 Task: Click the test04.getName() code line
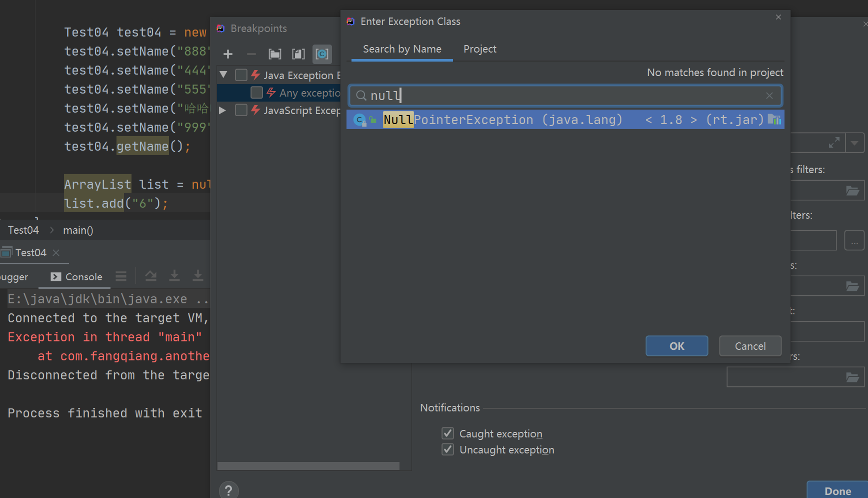(127, 146)
